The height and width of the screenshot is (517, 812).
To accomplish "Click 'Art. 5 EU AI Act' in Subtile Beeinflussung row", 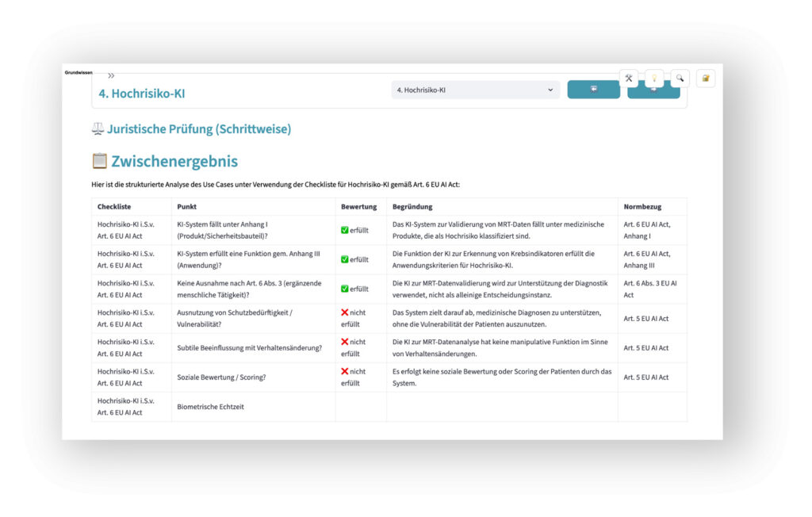I will pos(653,348).
